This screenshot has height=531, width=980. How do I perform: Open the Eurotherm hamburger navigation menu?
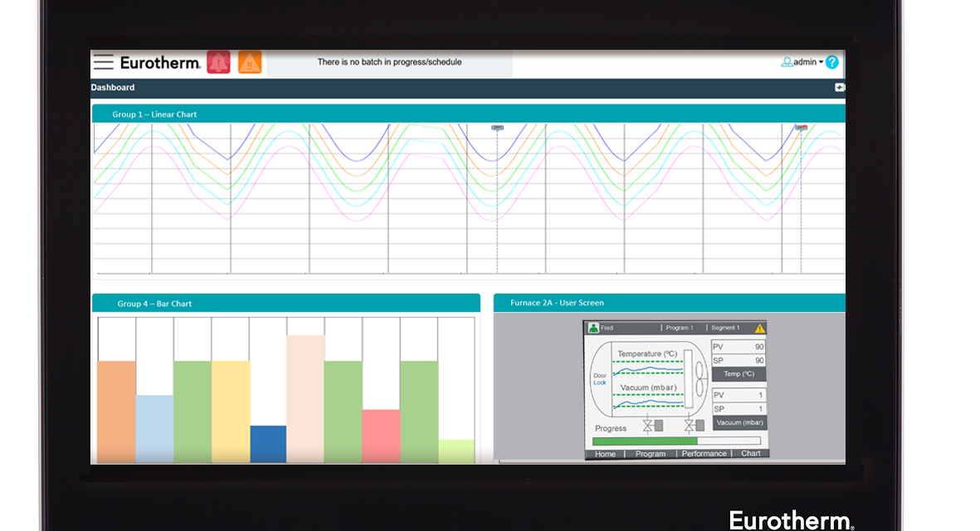[103, 61]
